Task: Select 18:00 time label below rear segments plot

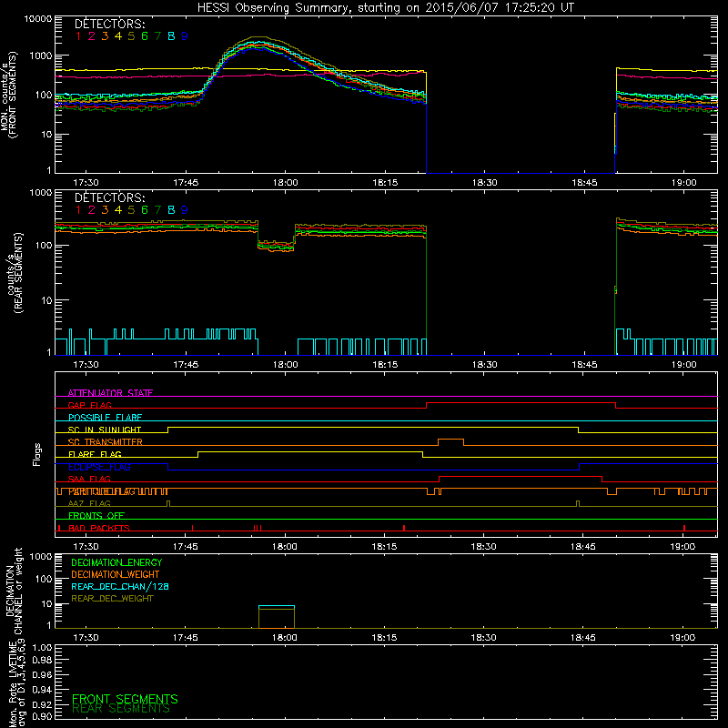Action: click(x=285, y=365)
